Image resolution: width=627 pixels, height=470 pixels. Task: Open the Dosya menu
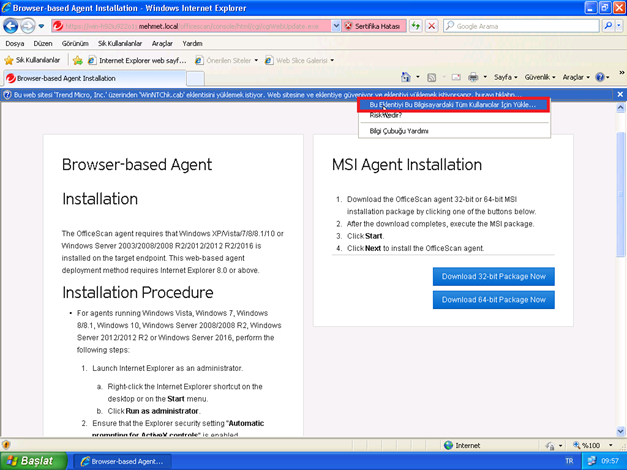click(x=15, y=43)
